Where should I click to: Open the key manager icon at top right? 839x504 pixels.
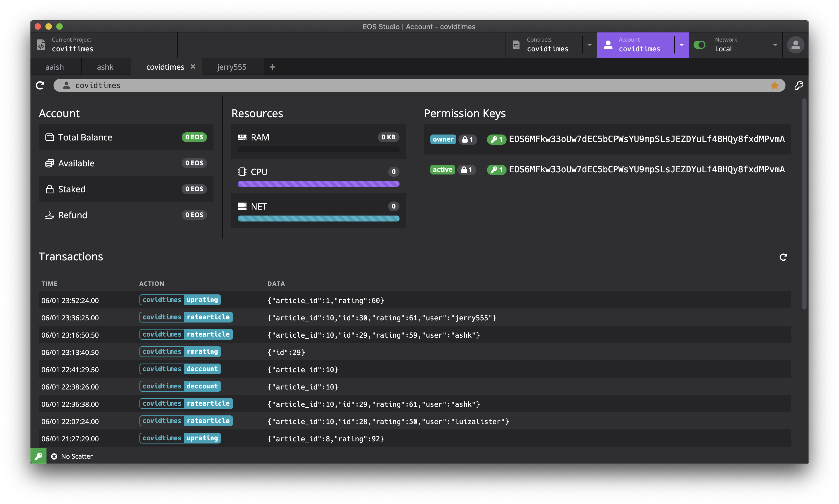[798, 85]
